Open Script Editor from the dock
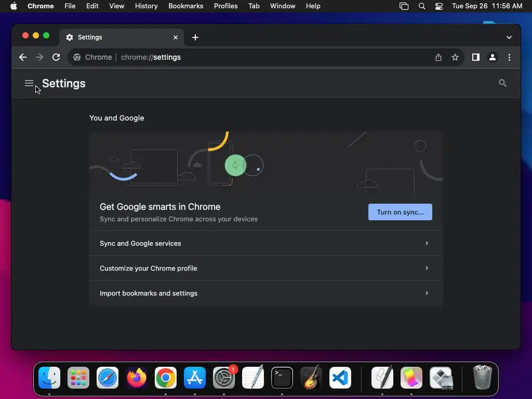Screen dimensions: 532x399 [x=382, y=378]
